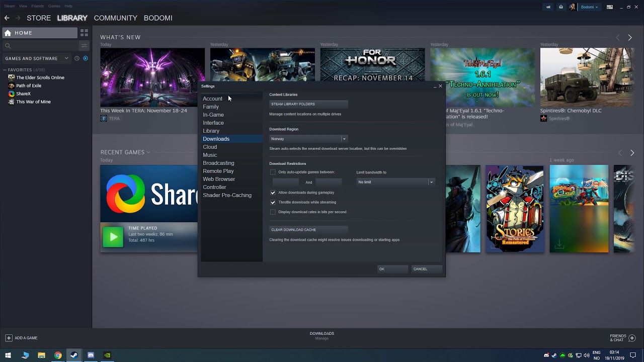Select Interface settings category
This screenshot has height=362, width=644.
coord(213,123)
